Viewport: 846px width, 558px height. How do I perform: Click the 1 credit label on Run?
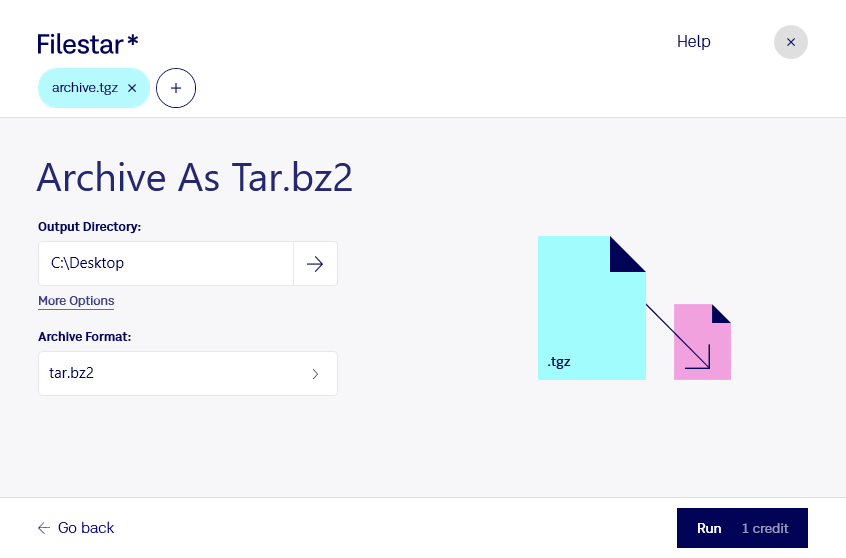(x=765, y=528)
